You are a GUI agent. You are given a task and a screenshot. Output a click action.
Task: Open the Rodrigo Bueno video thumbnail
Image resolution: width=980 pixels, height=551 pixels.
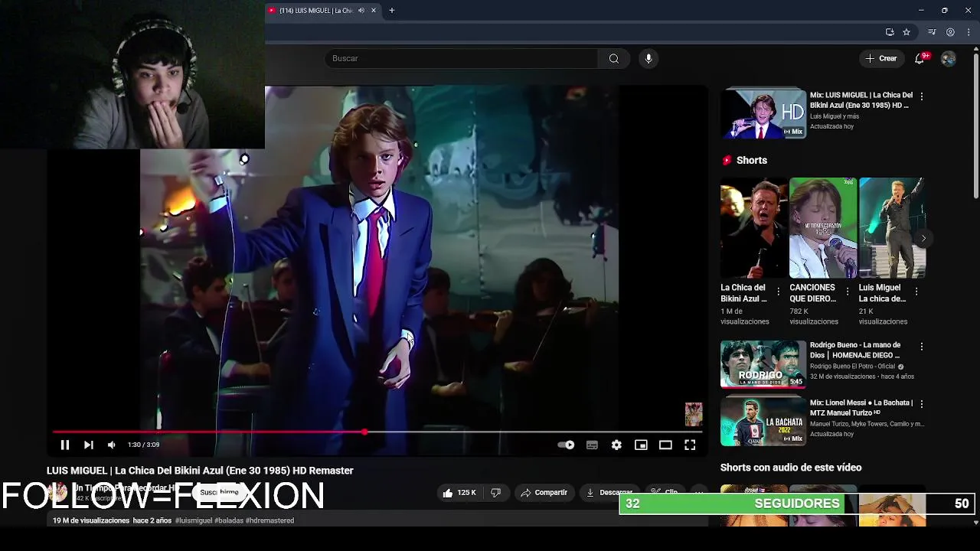763,364
